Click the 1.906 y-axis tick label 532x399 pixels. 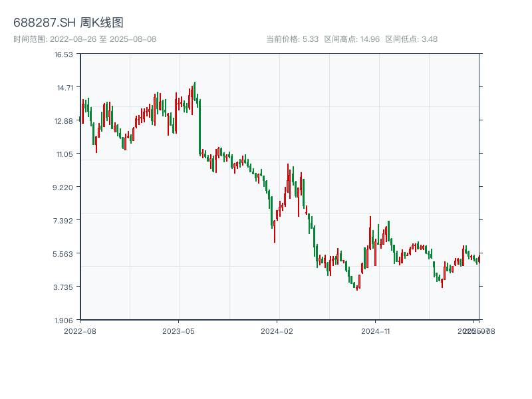pos(64,321)
